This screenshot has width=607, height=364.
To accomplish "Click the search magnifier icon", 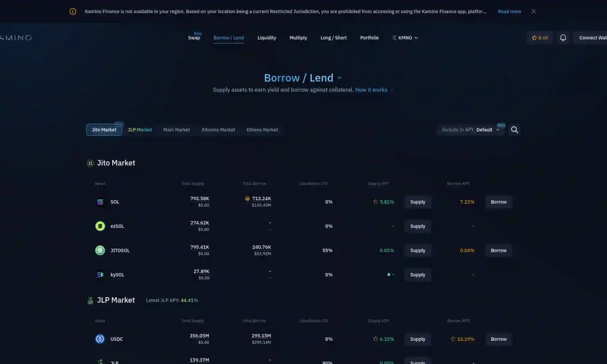I will [514, 130].
